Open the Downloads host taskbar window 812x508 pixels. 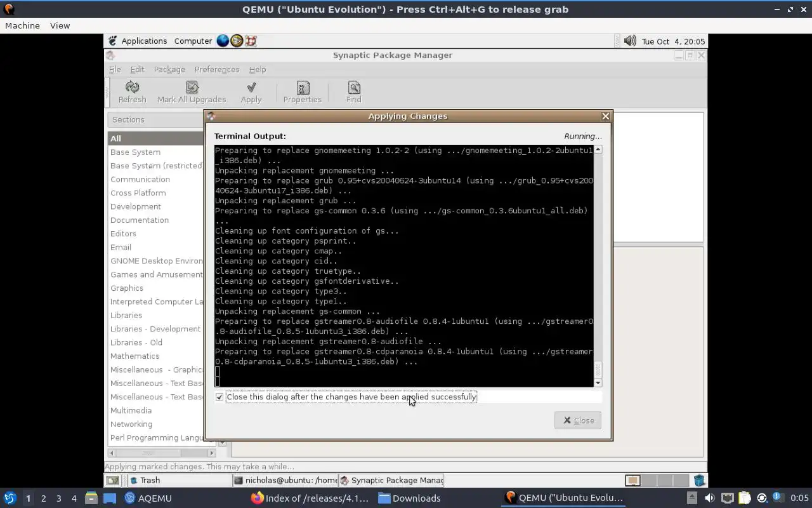coord(409,498)
